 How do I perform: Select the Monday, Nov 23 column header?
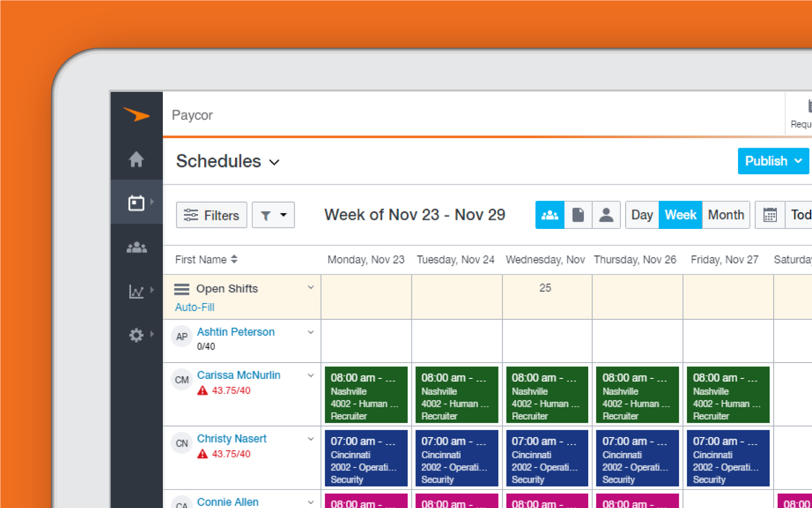[x=366, y=260]
